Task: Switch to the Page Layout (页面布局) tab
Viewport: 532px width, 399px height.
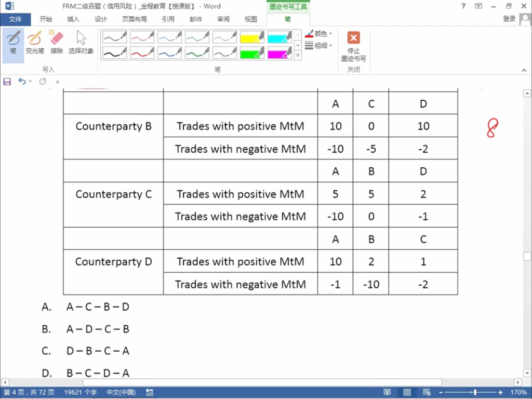Action: [x=135, y=19]
